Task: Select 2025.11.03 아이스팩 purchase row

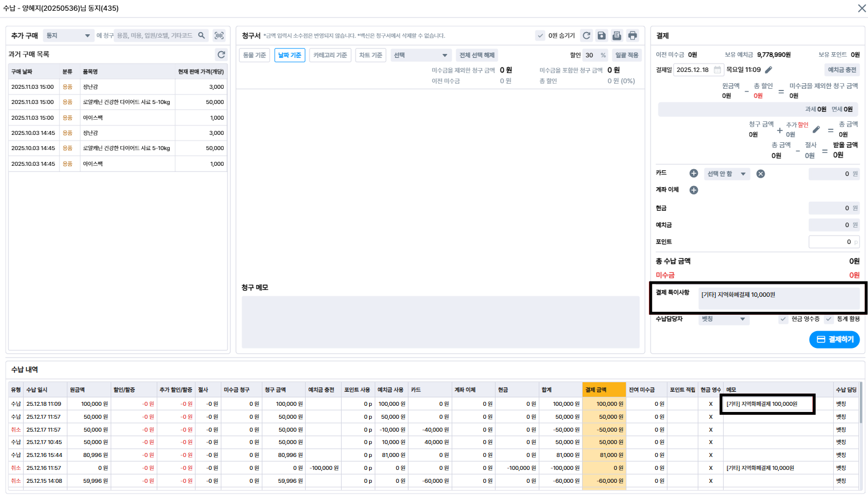Action: (x=117, y=117)
